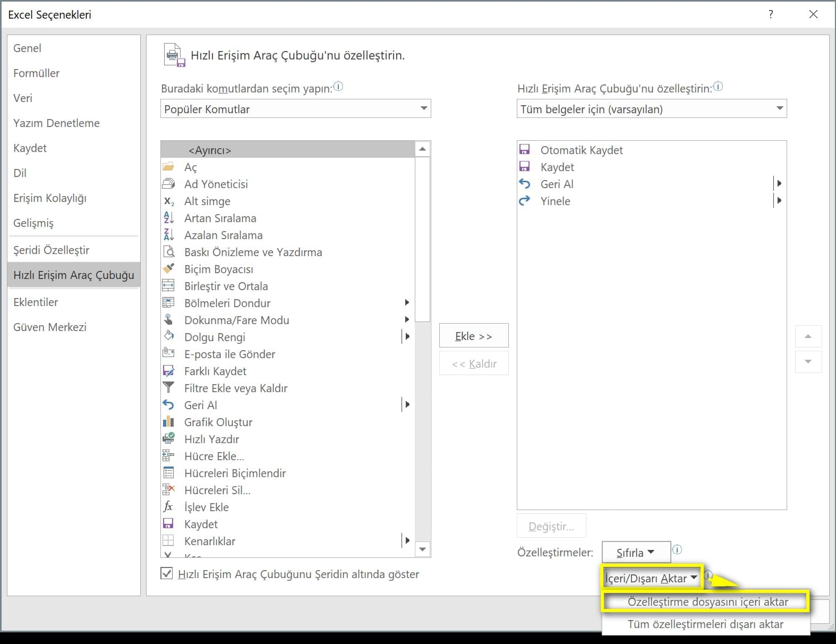Click the Hızlı Yazdır printer icon

tap(168, 439)
